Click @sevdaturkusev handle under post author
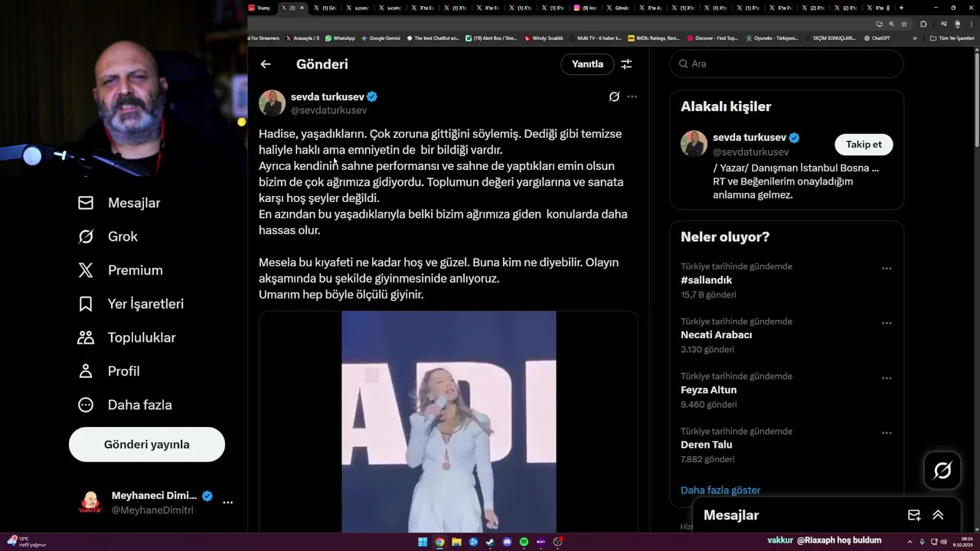The image size is (980, 551). click(328, 110)
